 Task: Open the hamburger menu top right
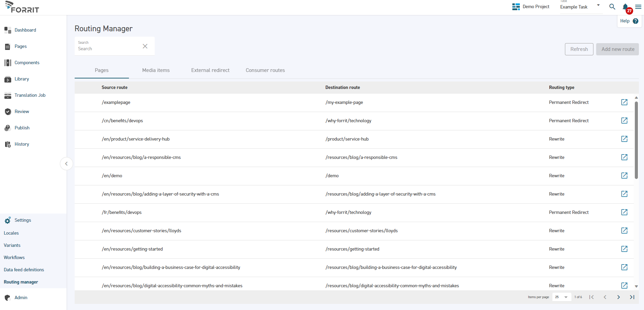coord(638,7)
